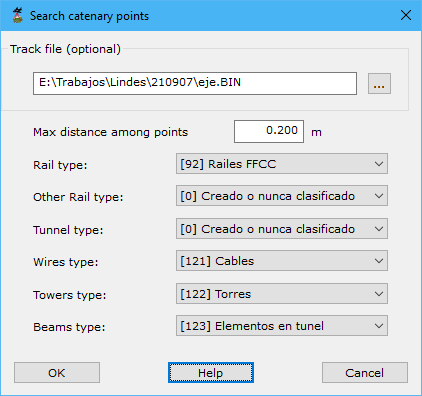Click the Max distance among points field

tap(269, 131)
